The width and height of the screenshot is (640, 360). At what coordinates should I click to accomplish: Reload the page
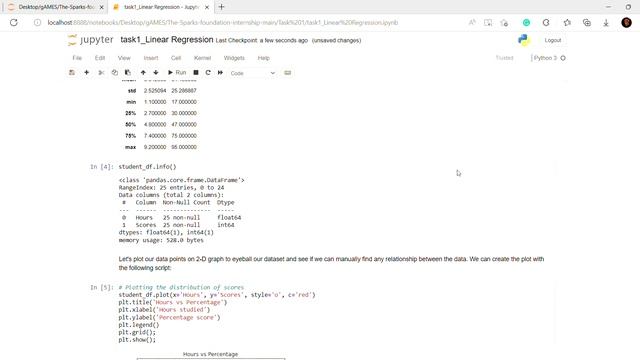[x=14, y=22]
